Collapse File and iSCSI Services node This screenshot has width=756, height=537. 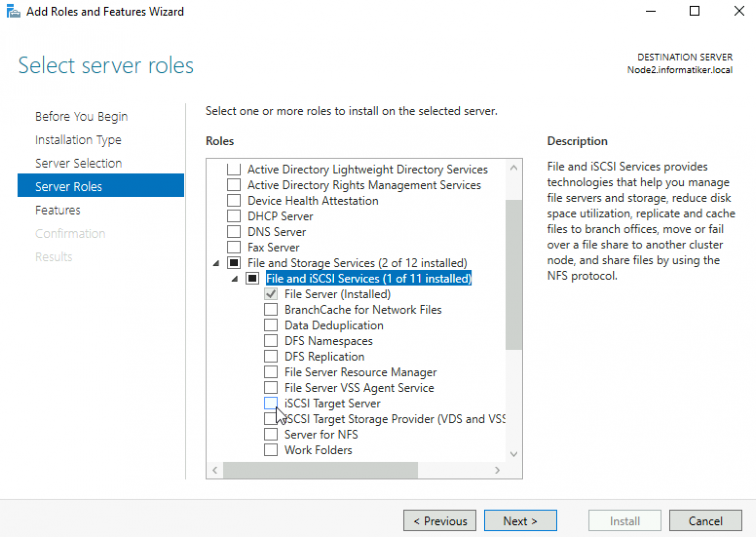235,279
